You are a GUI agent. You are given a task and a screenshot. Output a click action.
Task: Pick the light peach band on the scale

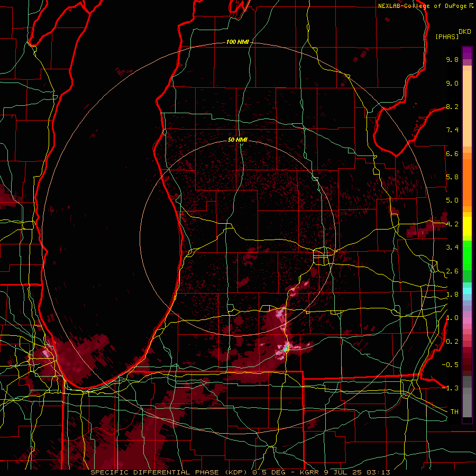coord(467,108)
